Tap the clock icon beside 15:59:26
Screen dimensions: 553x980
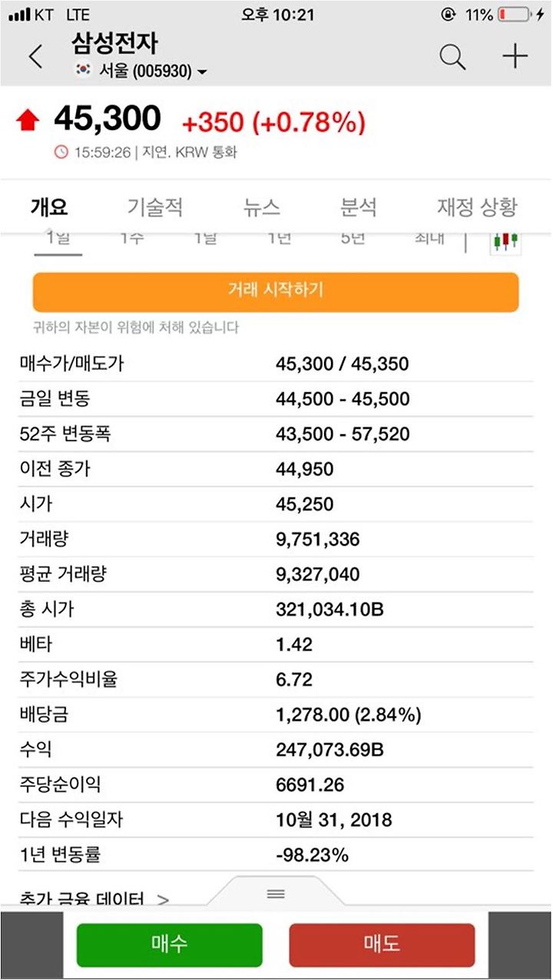[x=61, y=152]
